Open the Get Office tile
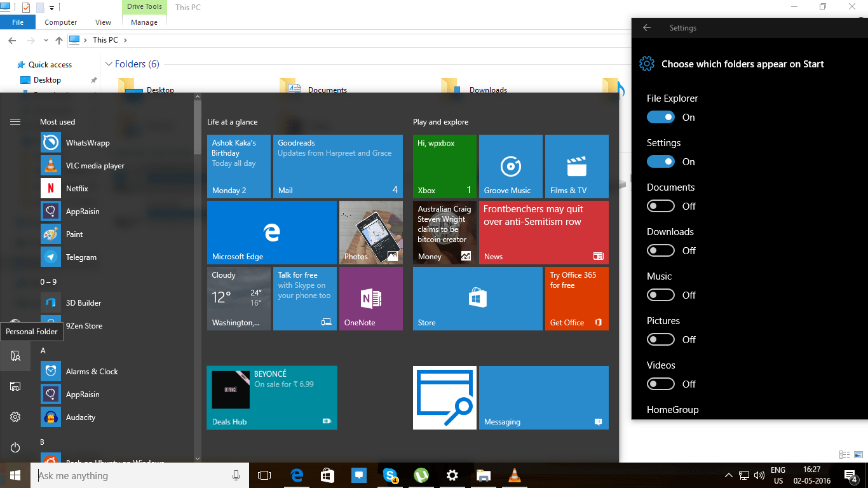Screen dimensions: 868x488 coord(577,299)
